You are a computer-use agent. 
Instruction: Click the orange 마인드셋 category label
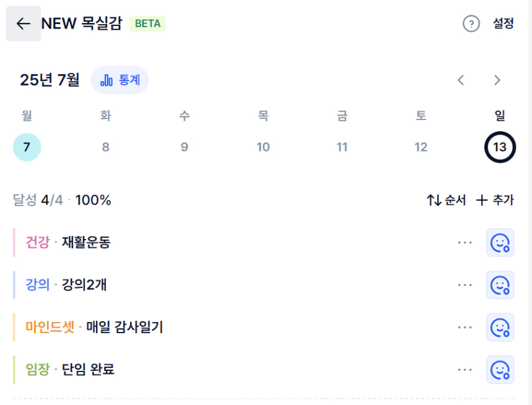(50, 328)
